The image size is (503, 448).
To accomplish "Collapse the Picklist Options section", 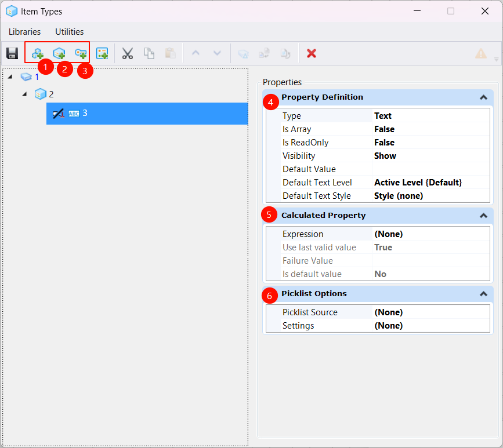I will pos(483,294).
